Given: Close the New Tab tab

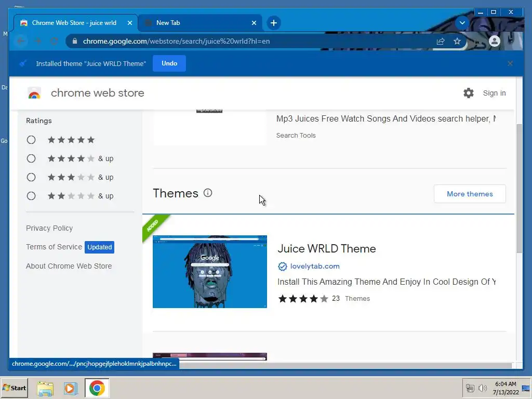Looking at the screenshot, I should click(x=254, y=23).
